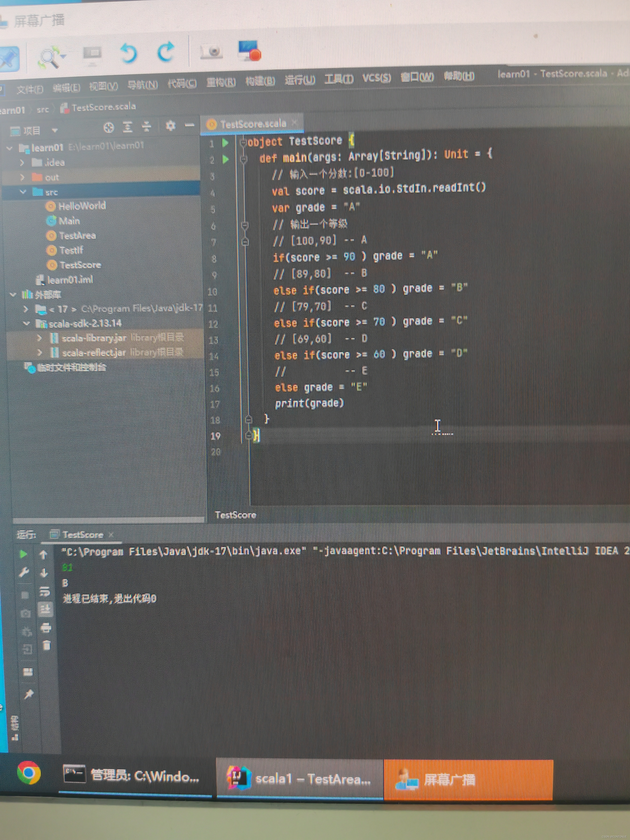Screen dimensions: 630x840
Task: Open the 导航(N) menu
Action: [142, 85]
